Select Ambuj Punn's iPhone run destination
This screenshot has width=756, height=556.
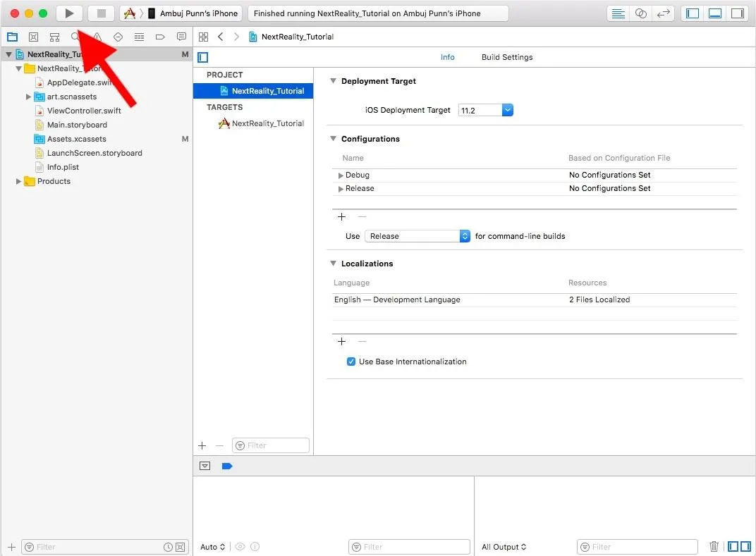tap(193, 13)
